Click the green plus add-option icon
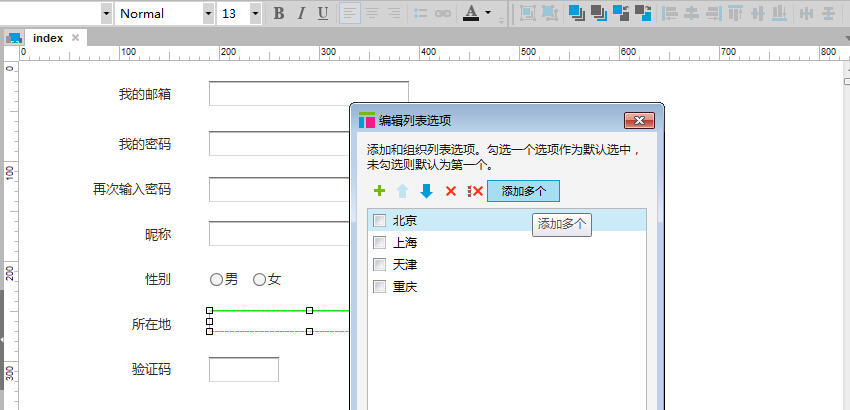Image resolution: width=850 pixels, height=410 pixels. (x=379, y=191)
